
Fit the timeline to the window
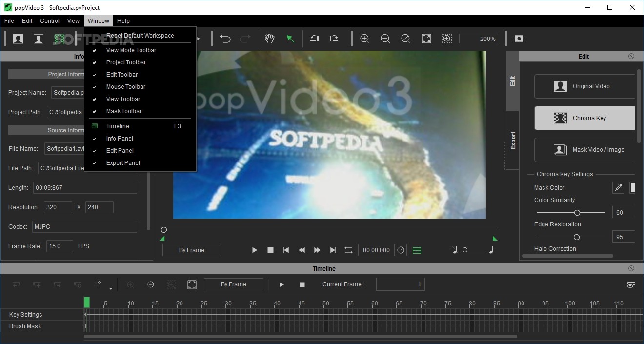pyautogui.click(x=192, y=284)
